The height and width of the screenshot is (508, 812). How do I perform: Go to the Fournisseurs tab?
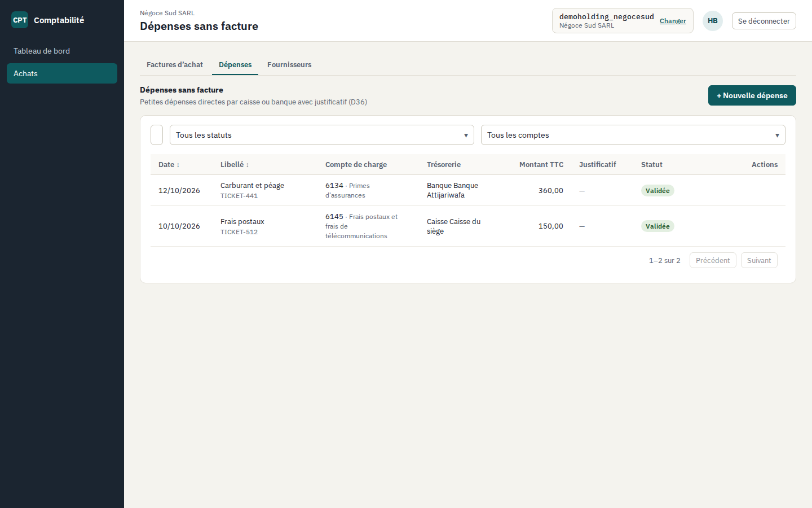(x=289, y=65)
